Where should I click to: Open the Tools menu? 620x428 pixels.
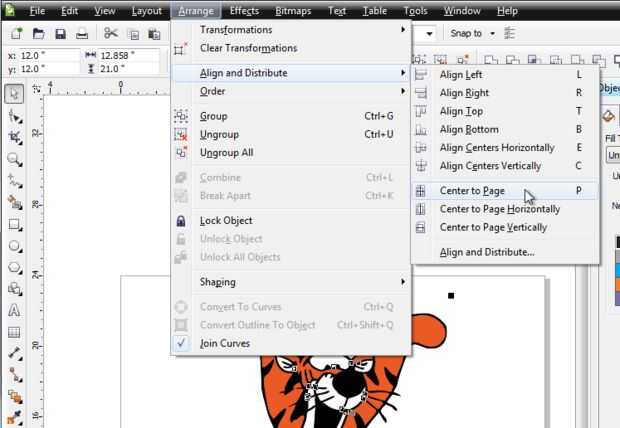[415, 11]
